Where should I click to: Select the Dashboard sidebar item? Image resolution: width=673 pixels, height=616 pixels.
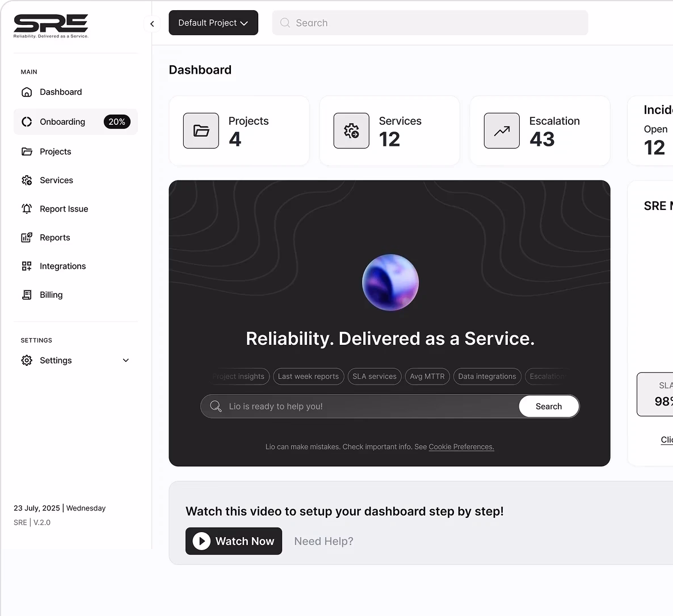point(60,92)
